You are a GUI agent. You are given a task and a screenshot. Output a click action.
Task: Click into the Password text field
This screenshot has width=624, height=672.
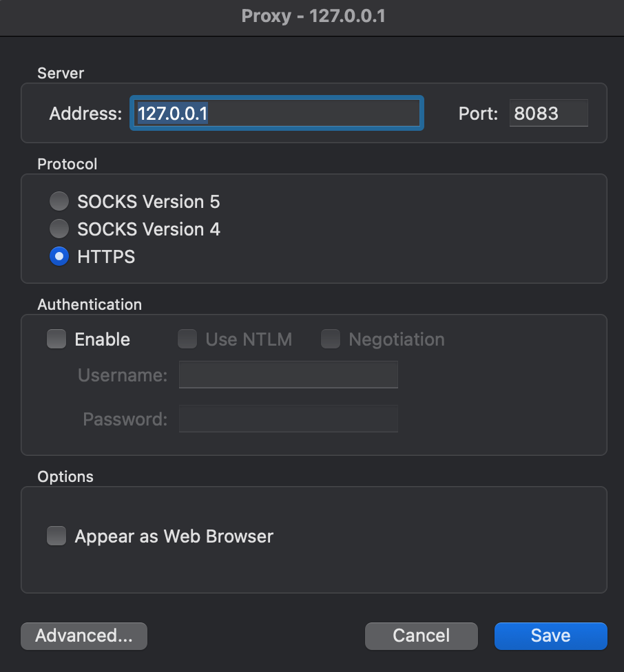(x=288, y=419)
